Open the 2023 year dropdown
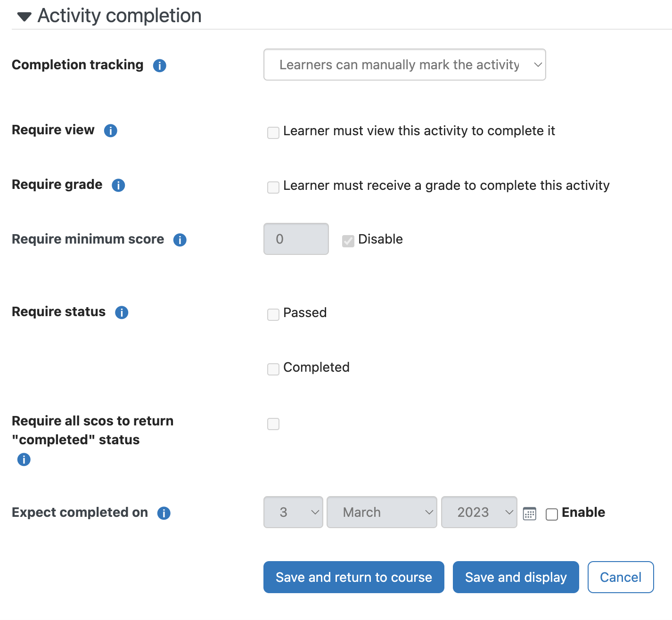 tap(479, 512)
